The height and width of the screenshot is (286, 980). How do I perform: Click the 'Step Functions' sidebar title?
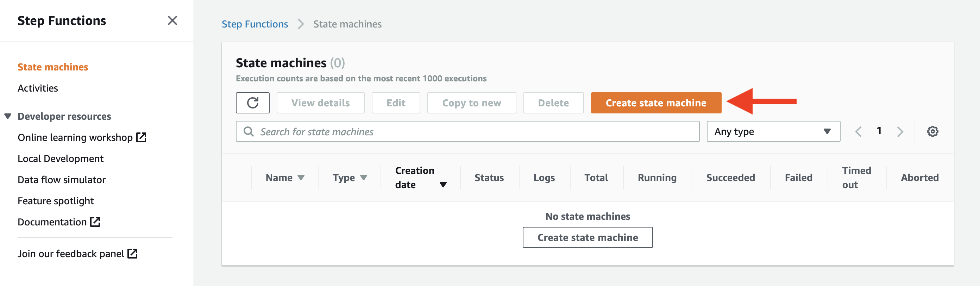62,20
